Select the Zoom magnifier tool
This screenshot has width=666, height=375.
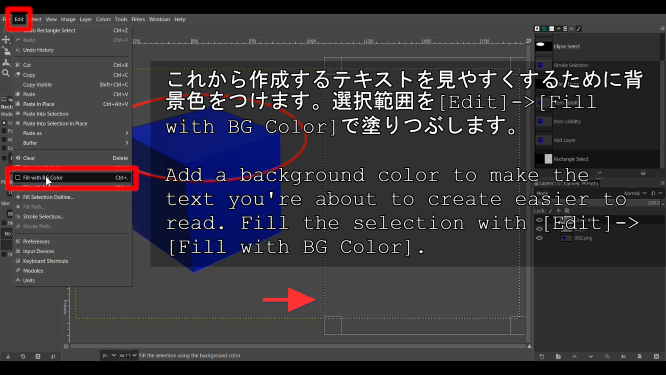(x=6, y=73)
